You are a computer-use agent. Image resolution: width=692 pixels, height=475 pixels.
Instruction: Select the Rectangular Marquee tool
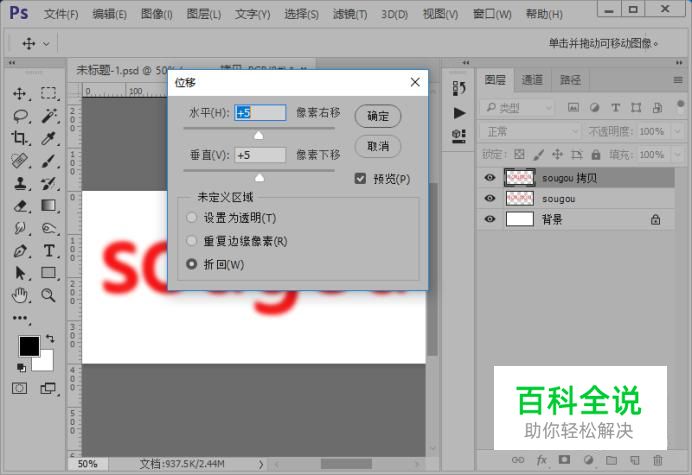tap(49, 93)
